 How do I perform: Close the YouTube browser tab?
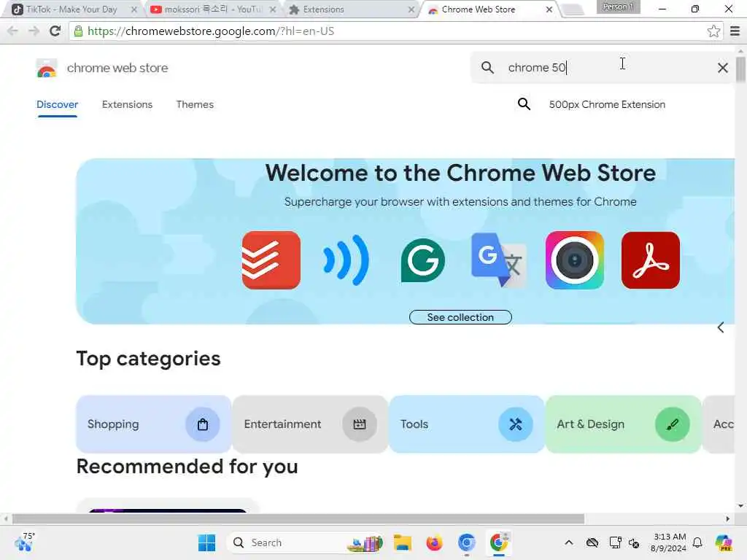(x=273, y=9)
